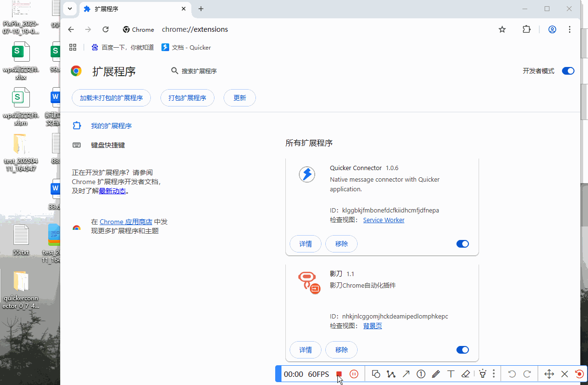This screenshot has height=385, width=588.
Task: Open 详情 for Quicker Connector
Action: (306, 244)
